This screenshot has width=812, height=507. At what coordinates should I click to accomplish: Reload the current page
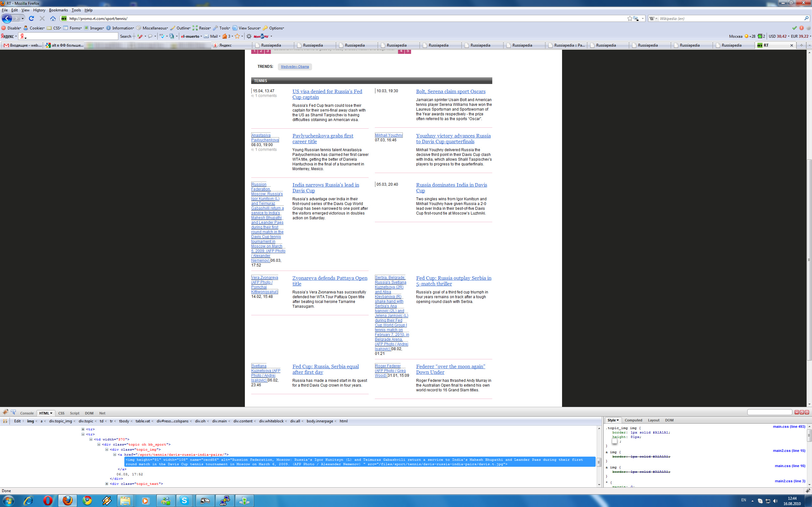coord(31,18)
